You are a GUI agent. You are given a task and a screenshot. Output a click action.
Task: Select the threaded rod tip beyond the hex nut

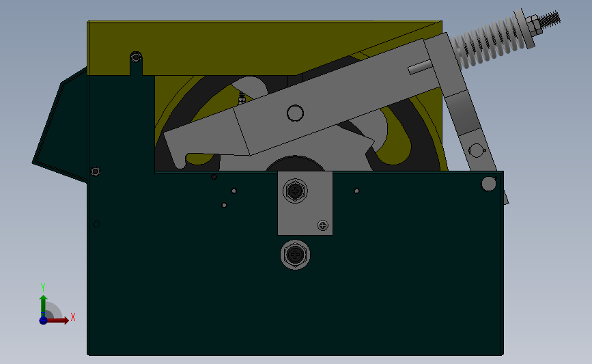pyautogui.click(x=551, y=18)
